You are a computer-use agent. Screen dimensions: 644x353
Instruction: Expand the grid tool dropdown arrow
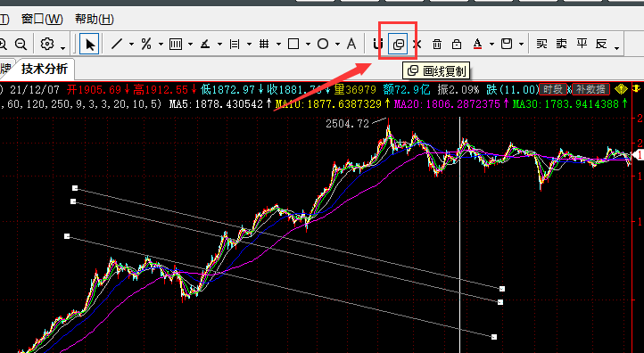(x=279, y=44)
